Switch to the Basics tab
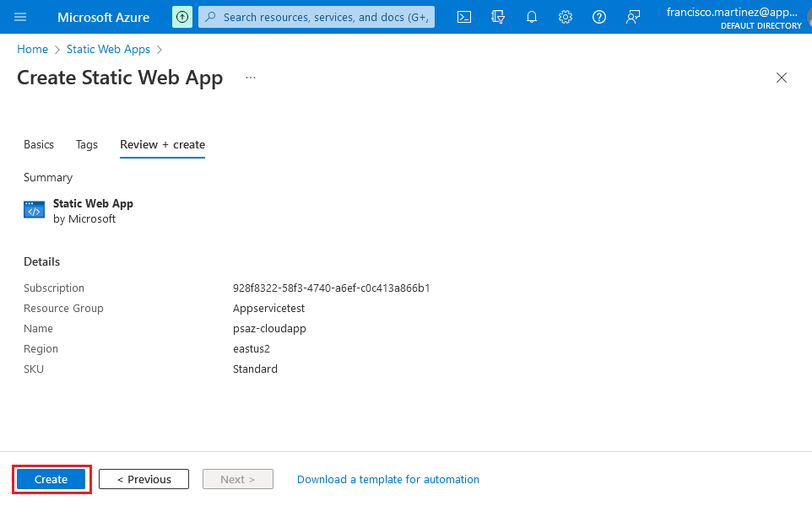Screen dimensions: 812x506 pos(39,144)
